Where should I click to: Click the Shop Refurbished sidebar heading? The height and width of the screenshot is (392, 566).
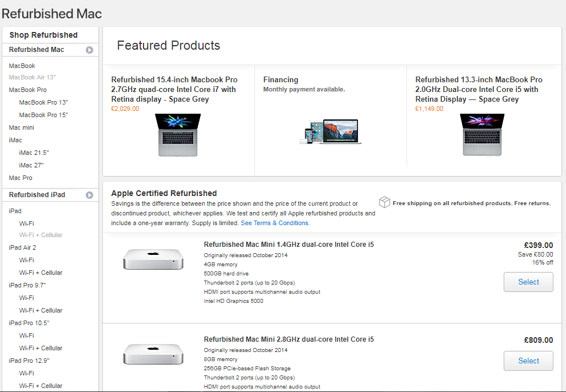[43, 35]
